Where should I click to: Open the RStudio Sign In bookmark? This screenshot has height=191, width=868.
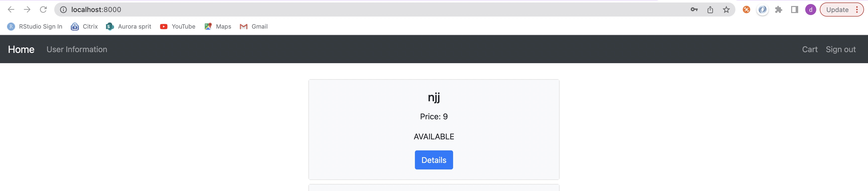(x=35, y=27)
